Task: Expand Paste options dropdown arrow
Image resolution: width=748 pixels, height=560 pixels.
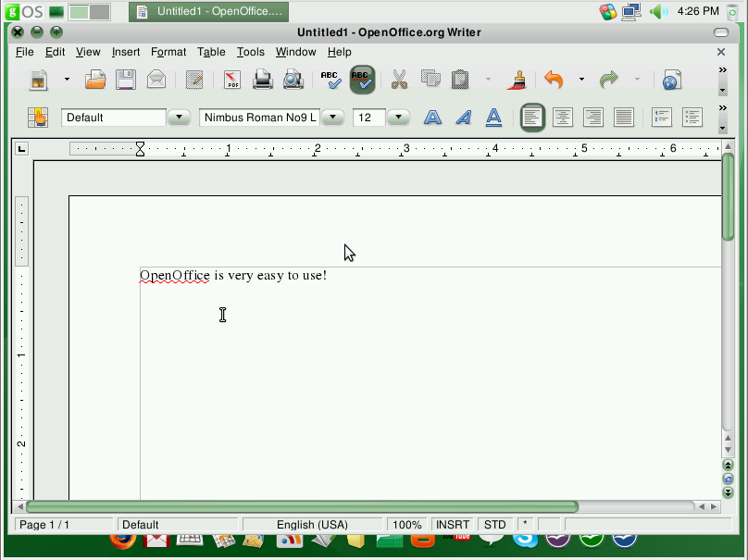Action: point(488,80)
